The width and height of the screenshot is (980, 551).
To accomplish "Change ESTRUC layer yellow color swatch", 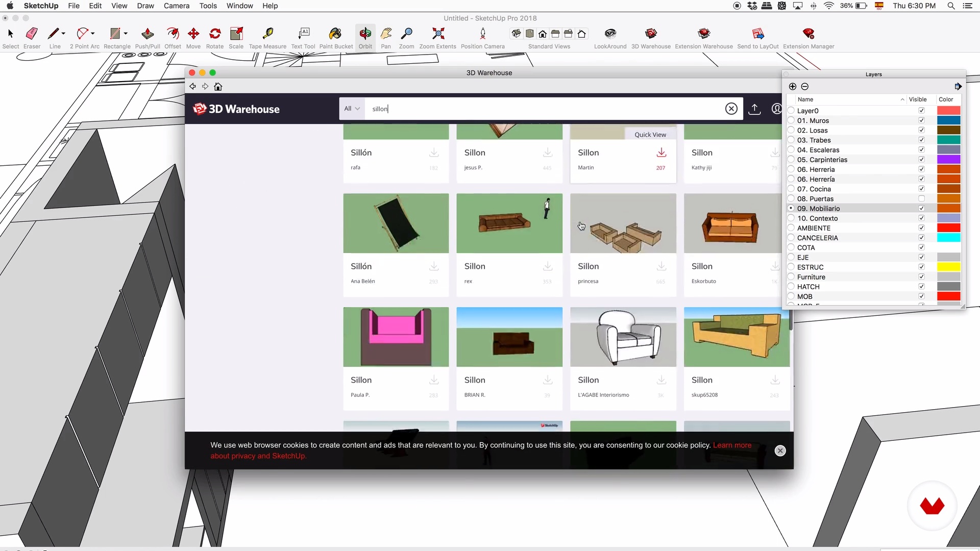I will point(948,267).
